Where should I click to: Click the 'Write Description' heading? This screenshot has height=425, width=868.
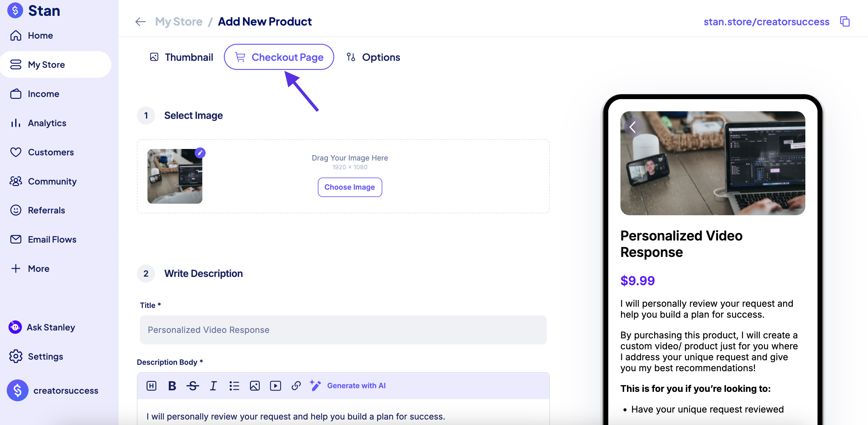[203, 274]
